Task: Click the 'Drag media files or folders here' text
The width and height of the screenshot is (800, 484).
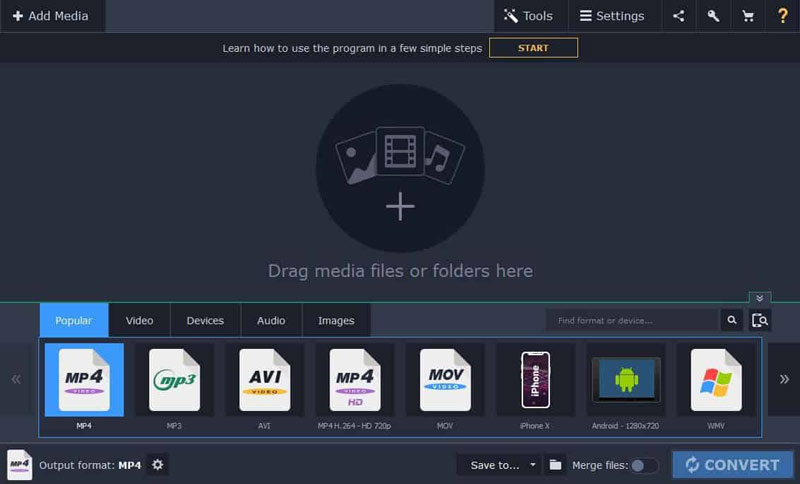Action: point(401,271)
